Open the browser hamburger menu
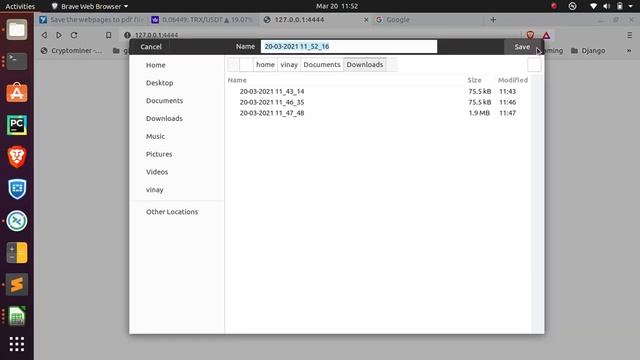The image size is (640, 360). (629, 35)
